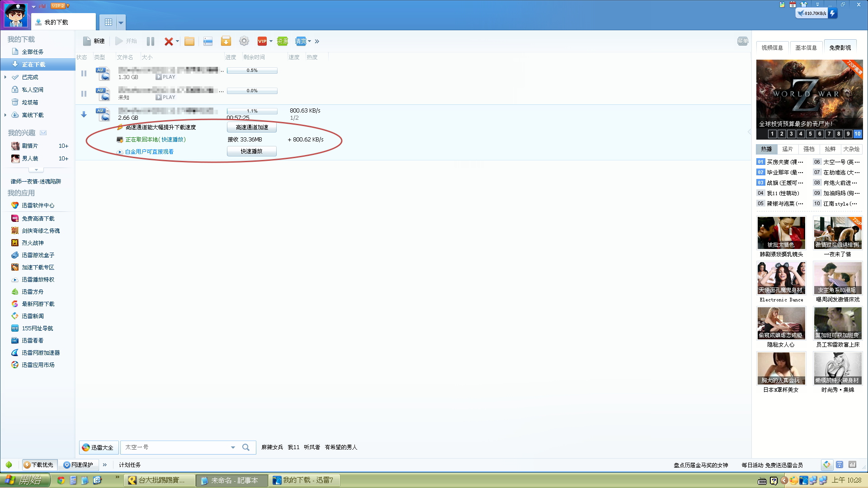This screenshot has height=488, width=868.
Task: Open settings with the toolbar gear icon
Action: (244, 41)
